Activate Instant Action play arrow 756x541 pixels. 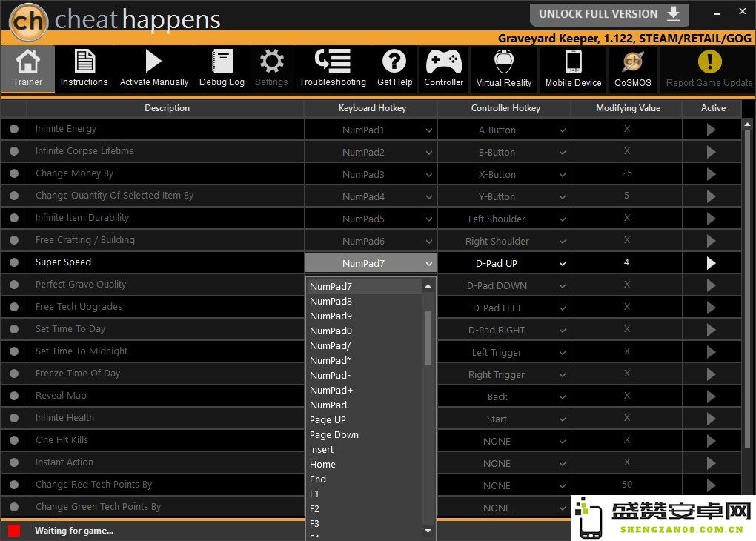(x=712, y=463)
